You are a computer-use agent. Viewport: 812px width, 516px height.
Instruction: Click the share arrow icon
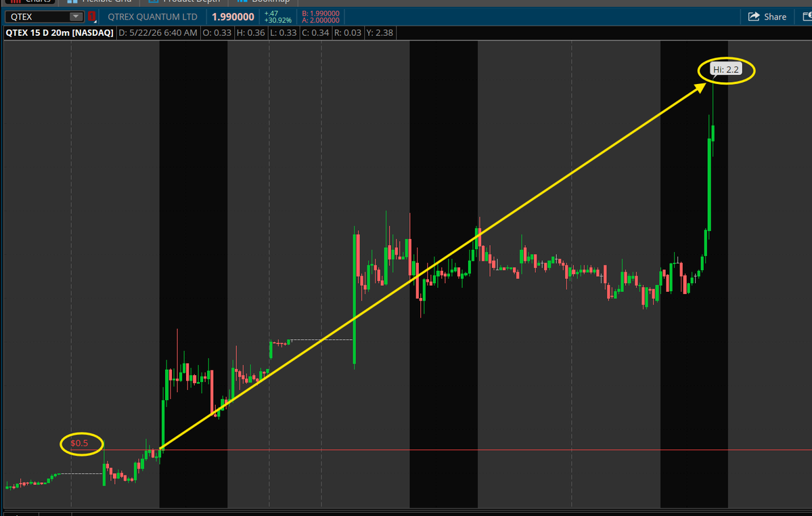(x=754, y=17)
